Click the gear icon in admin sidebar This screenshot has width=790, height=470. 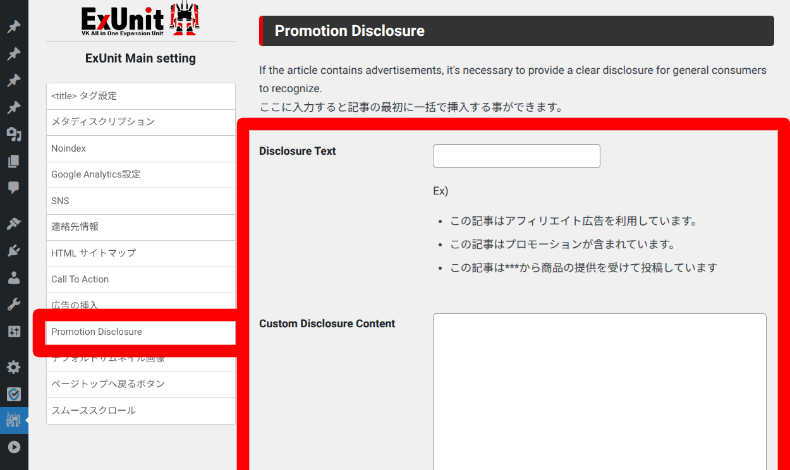pyautogui.click(x=14, y=367)
